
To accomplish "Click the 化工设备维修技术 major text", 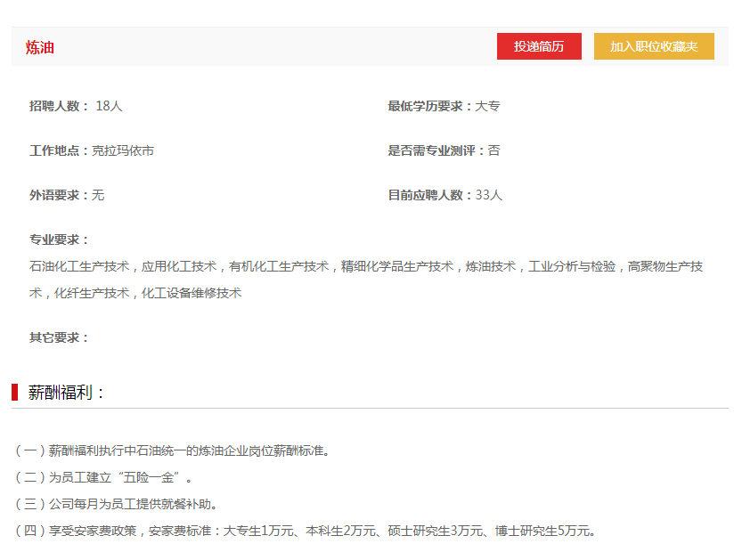I will click(x=192, y=293).
